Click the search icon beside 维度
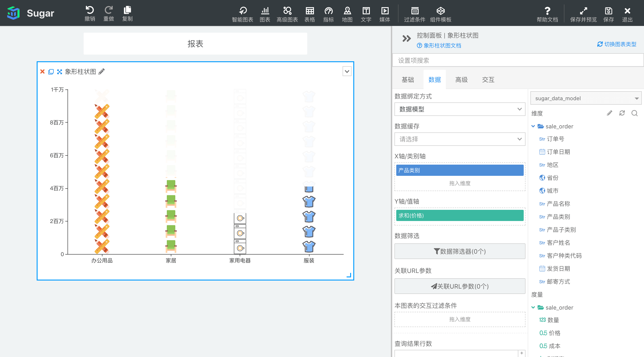Viewport: 644px width, 357px height. pyautogui.click(x=635, y=113)
